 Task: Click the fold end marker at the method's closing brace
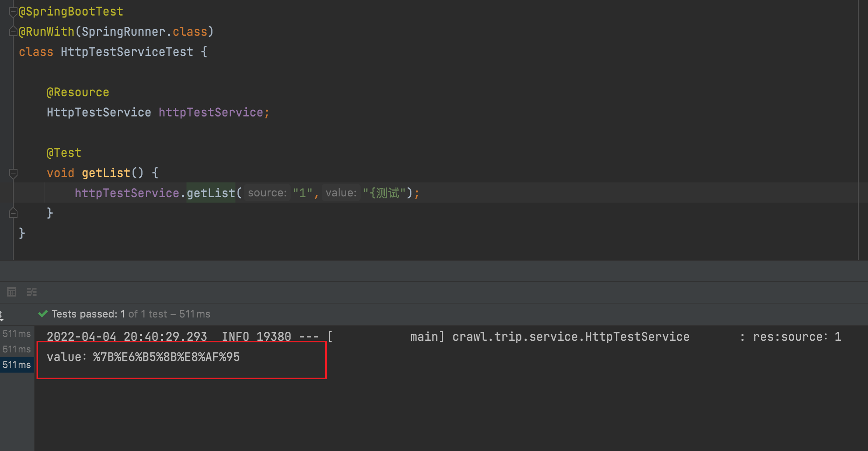[x=13, y=213]
